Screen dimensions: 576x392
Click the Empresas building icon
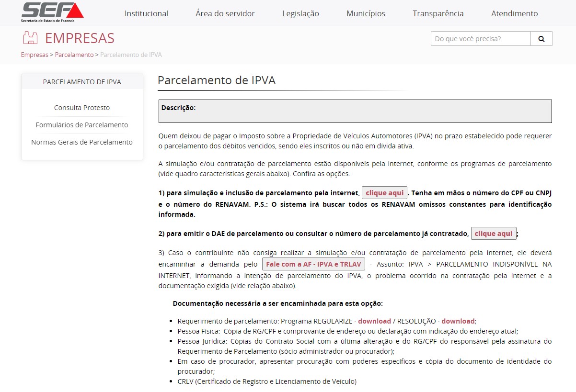tap(30, 38)
